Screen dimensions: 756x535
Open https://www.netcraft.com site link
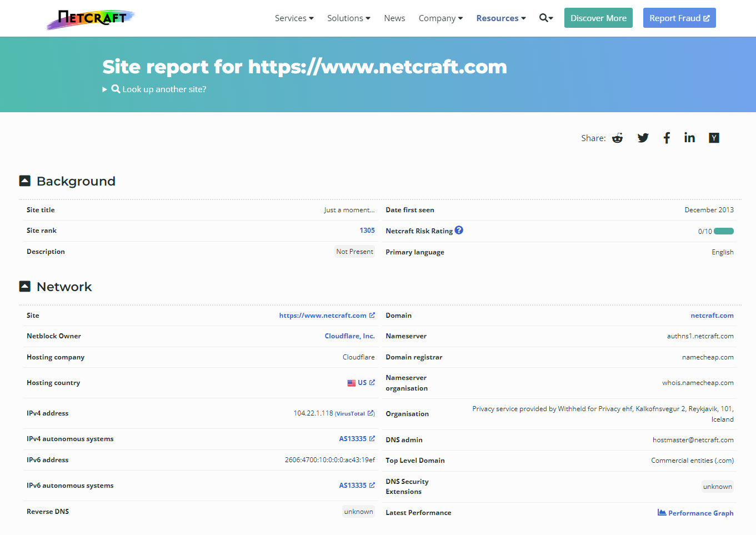pos(327,316)
